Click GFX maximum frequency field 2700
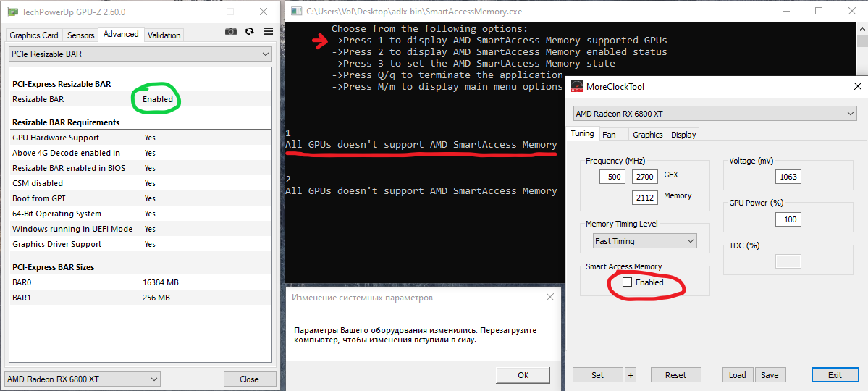 click(x=644, y=177)
